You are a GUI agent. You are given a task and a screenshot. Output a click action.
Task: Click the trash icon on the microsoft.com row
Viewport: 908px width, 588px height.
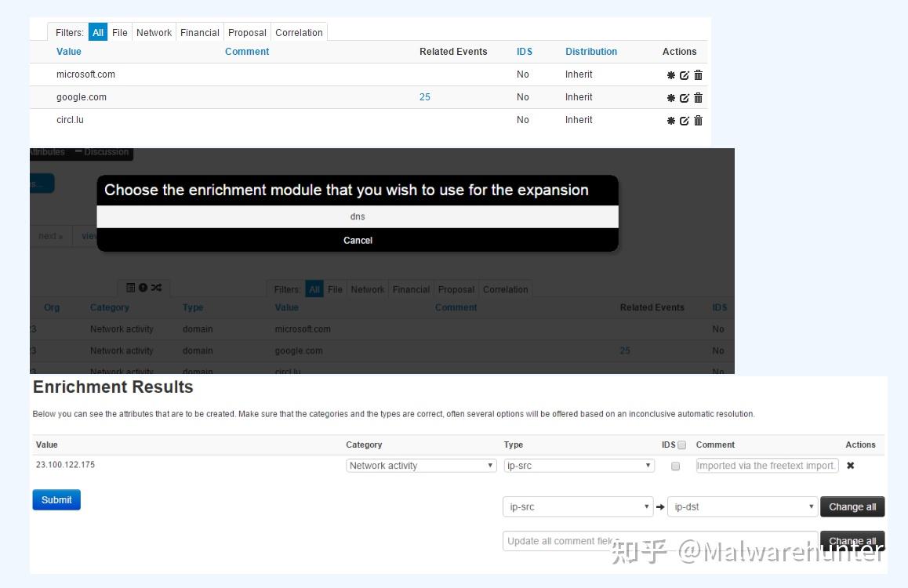coord(696,74)
